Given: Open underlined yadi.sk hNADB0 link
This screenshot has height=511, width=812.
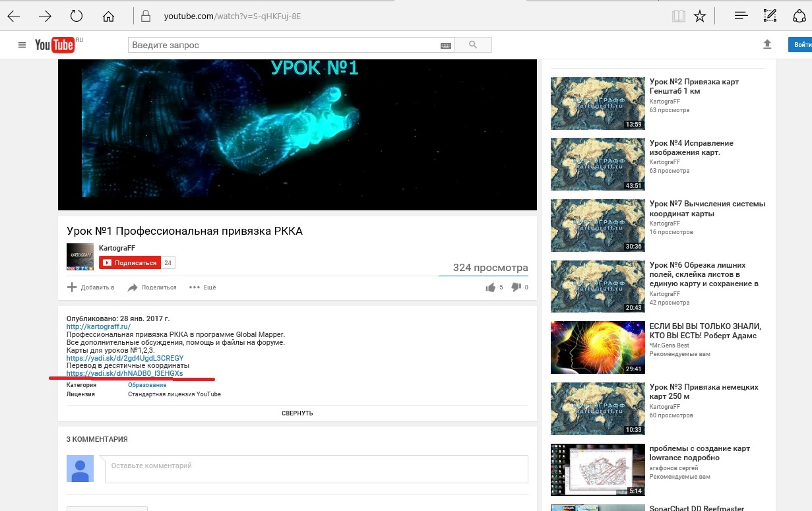Looking at the screenshot, I should pyautogui.click(x=125, y=374).
